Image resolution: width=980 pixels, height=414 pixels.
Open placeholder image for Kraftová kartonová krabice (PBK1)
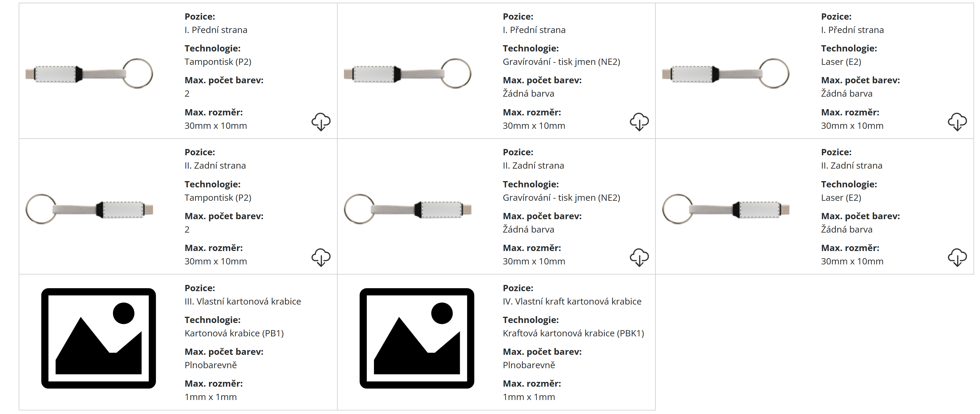(416, 338)
